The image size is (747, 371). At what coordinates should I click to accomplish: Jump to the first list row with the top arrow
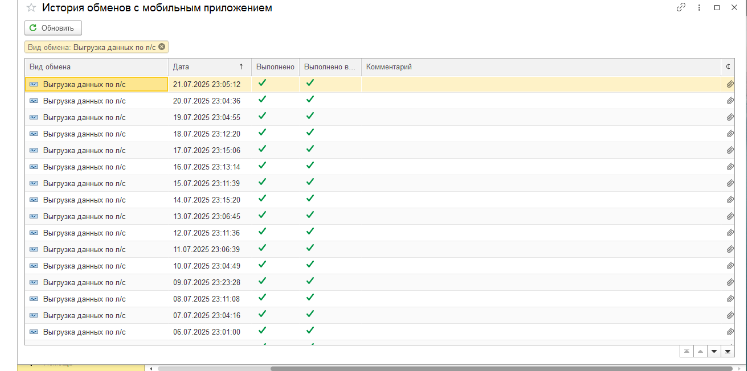pos(686,351)
